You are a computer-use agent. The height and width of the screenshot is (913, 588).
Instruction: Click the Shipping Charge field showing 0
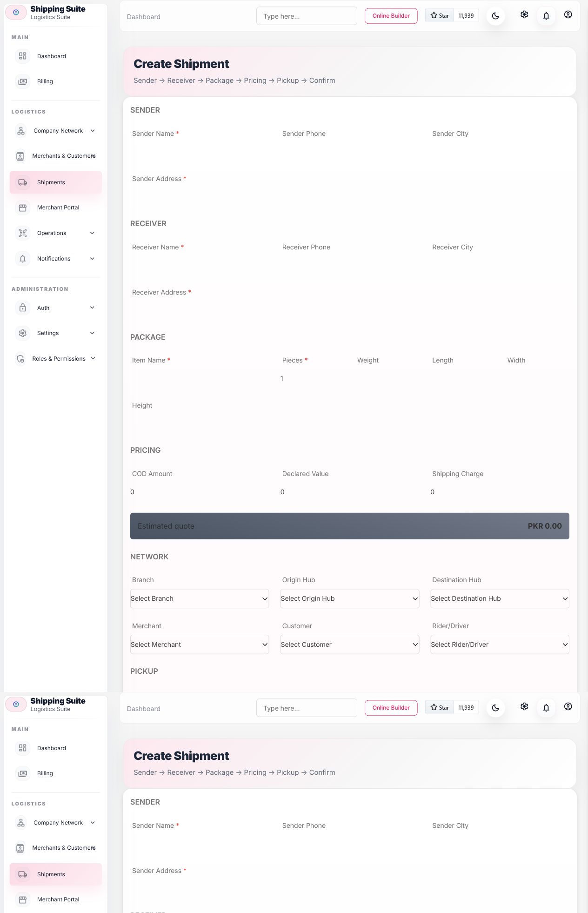click(500, 492)
